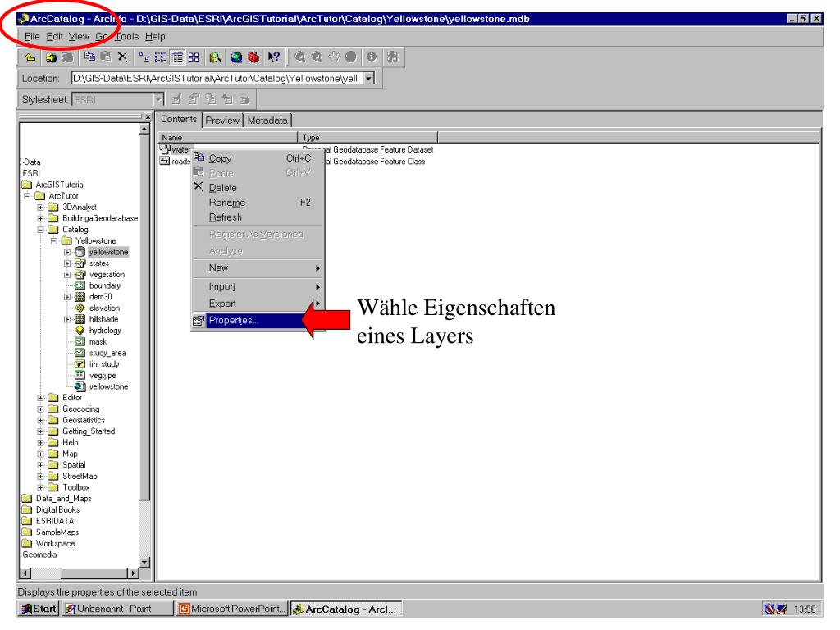Expand the BuildingaGeodatabase folder
Viewport: 840px width, 630px height.
(x=41, y=218)
